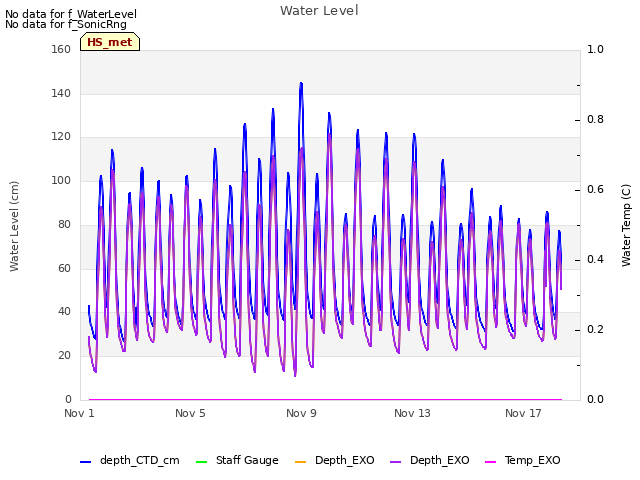This screenshot has width=640, height=480.
Task: Toggle orange Depth_EXO legend entry
Action: click(x=334, y=460)
